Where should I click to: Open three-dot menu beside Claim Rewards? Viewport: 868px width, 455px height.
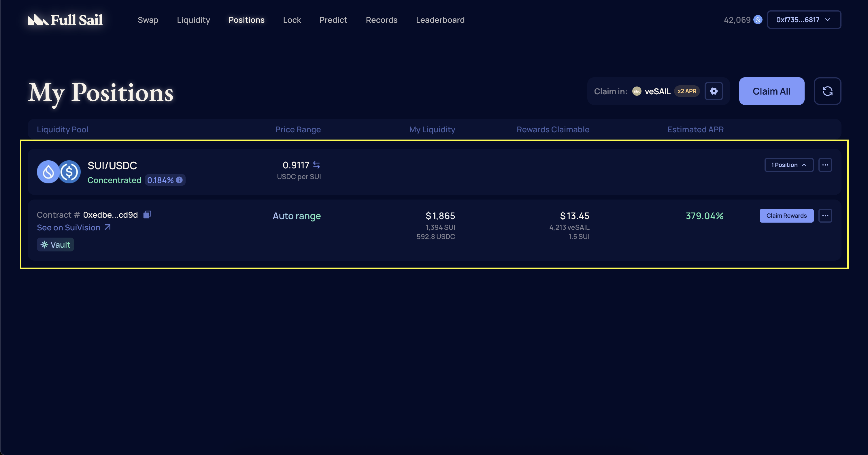tap(825, 216)
